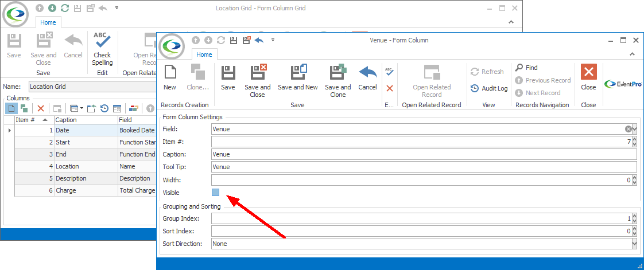
Task: Click Save and Clone in Venue window
Action: coord(337,81)
